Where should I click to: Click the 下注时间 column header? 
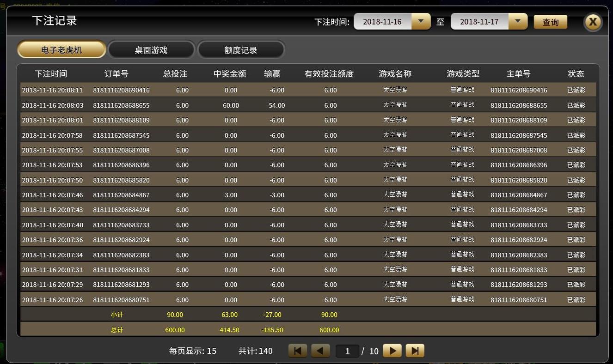click(51, 74)
